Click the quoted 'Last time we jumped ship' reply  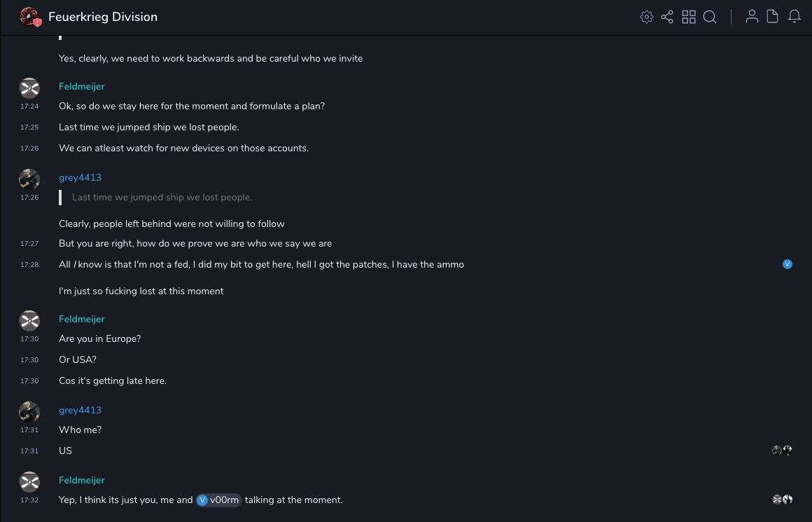(x=162, y=197)
